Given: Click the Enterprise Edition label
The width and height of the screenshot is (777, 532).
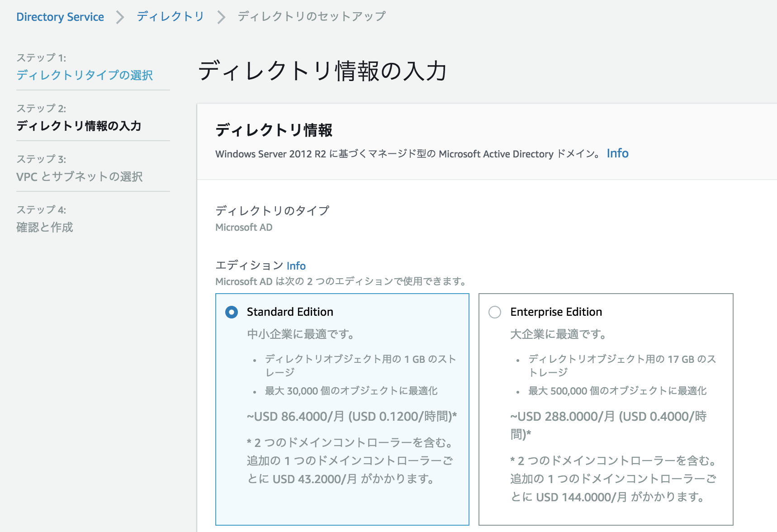Looking at the screenshot, I should (x=556, y=312).
